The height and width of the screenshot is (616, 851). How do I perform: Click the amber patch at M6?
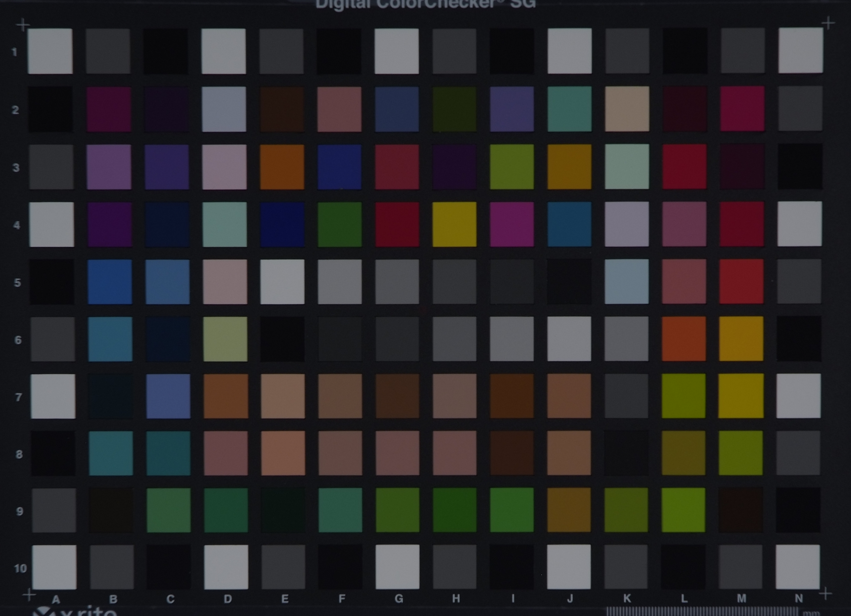741,339
